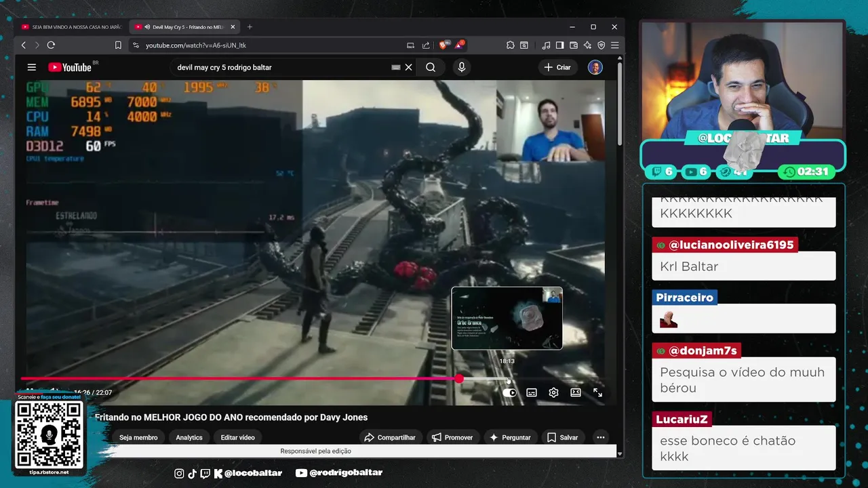Click chat message "esse boneco é chatão kkkk"
The image size is (868, 488).
[x=728, y=448]
